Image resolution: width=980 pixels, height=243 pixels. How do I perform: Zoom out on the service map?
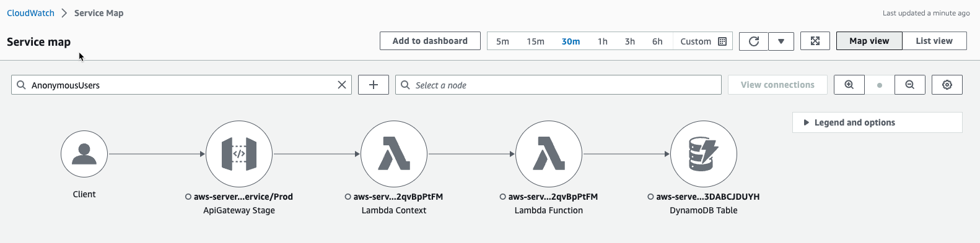[x=910, y=85]
